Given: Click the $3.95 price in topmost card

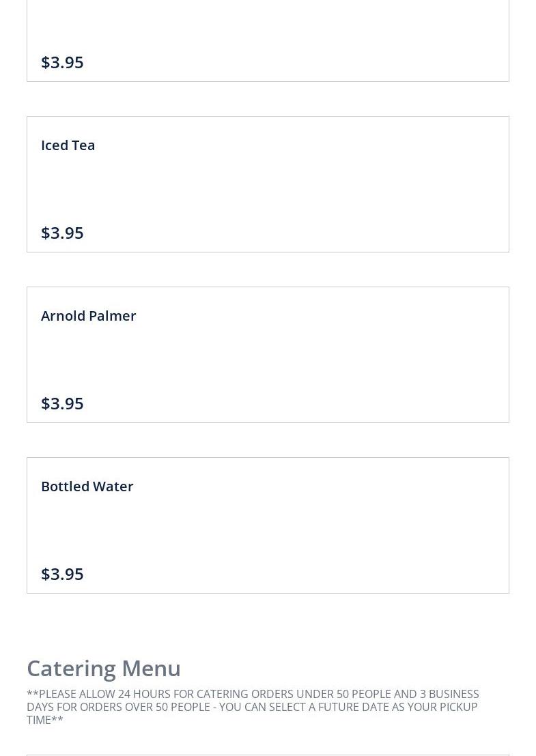Looking at the screenshot, I should (x=62, y=62).
